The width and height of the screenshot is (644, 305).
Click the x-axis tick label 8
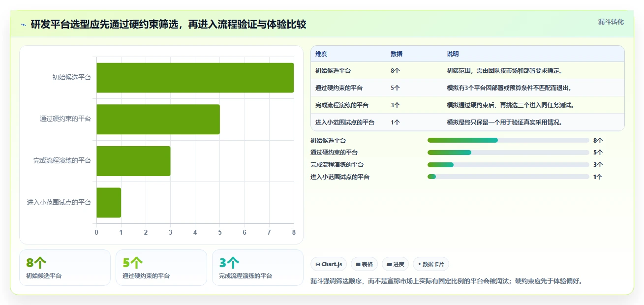click(294, 232)
